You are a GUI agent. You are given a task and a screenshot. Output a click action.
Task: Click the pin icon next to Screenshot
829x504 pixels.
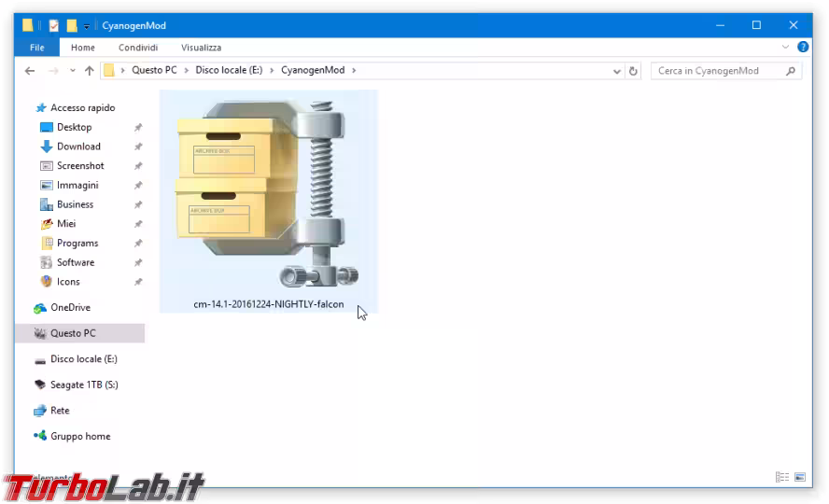coord(138,166)
